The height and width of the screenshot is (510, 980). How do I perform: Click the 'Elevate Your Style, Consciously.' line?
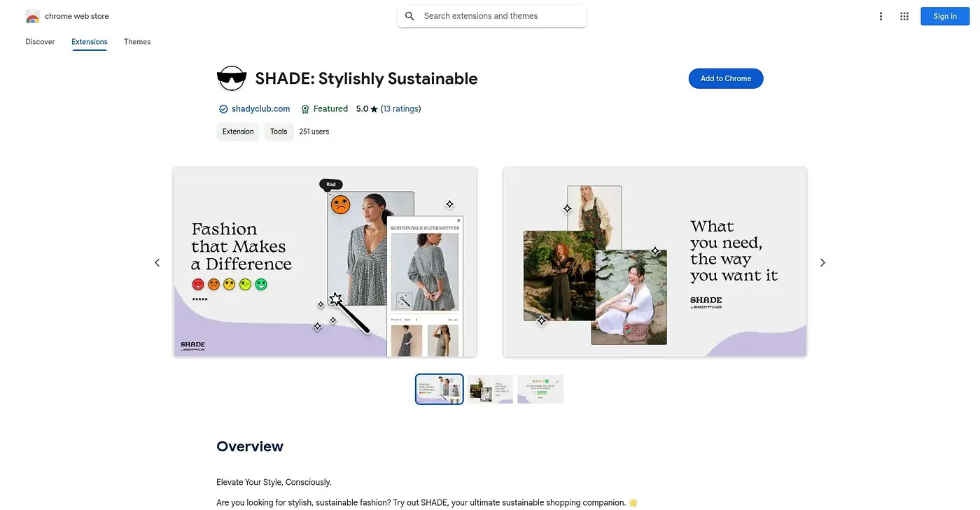tap(274, 482)
